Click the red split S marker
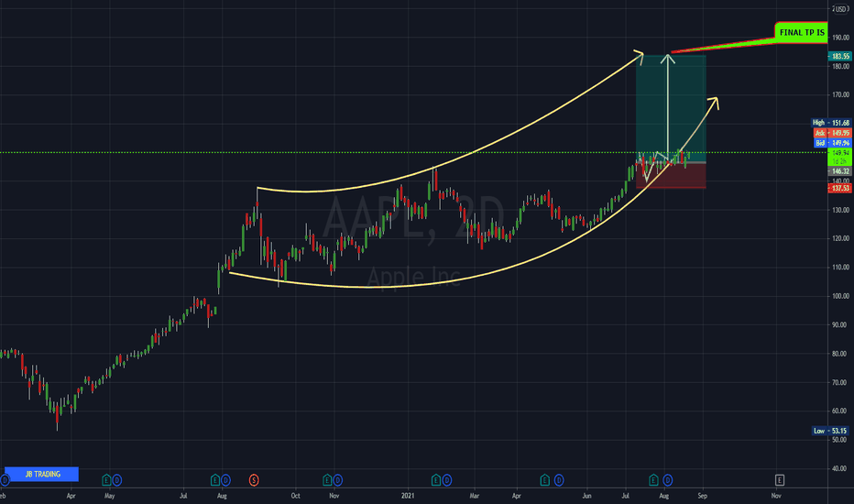Image resolution: width=854 pixels, height=504 pixels. click(254, 480)
